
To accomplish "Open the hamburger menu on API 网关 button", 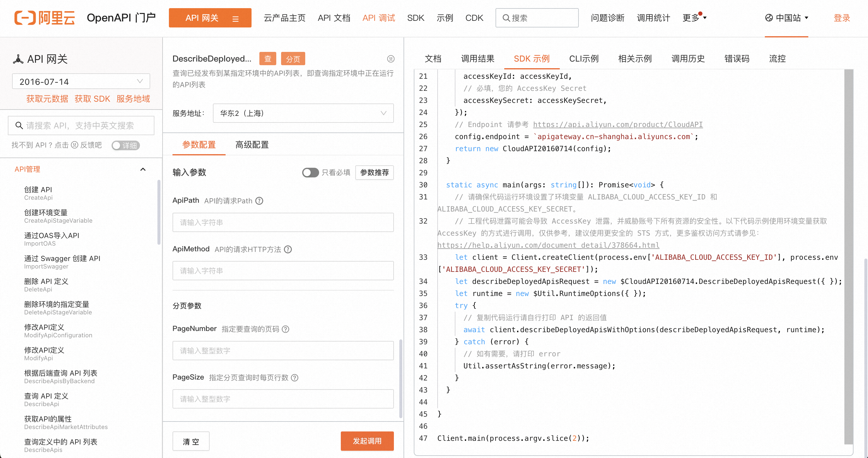I will coord(236,19).
